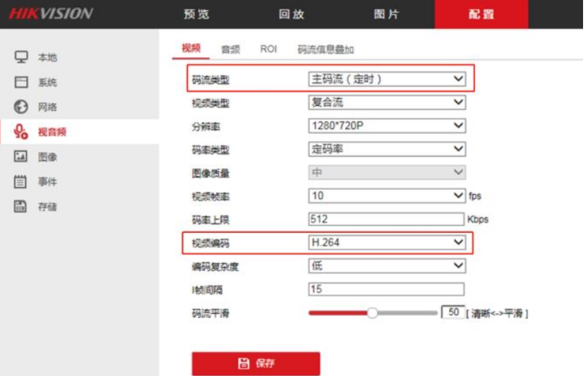Open the 视频帧率 fps dropdown
The height and width of the screenshot is (376, 588).
point(387,195)
